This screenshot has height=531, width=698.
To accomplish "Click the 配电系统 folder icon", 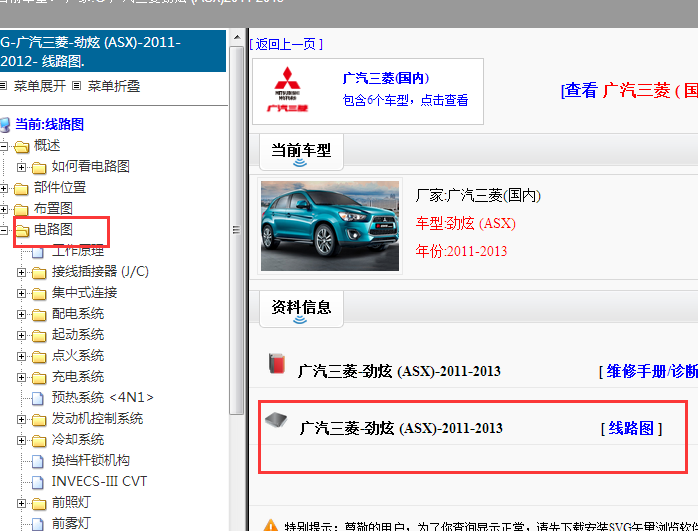I will click(39, 314).
